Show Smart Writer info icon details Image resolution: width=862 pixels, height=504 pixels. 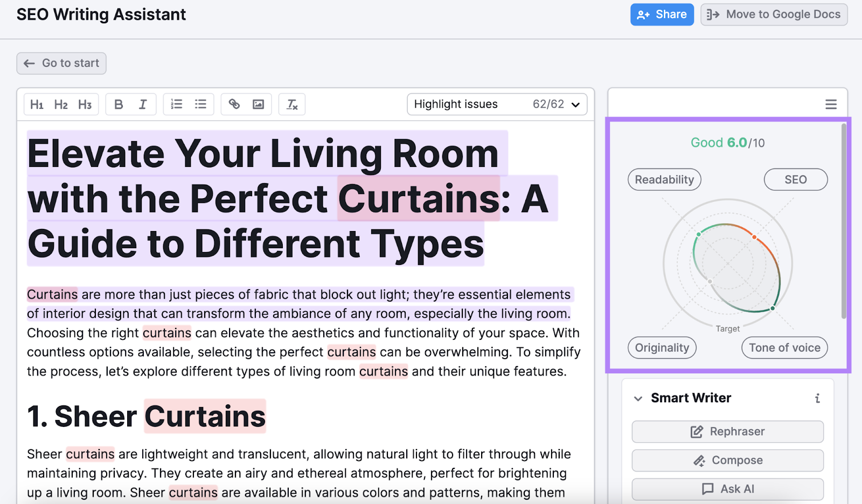pyautogui.click(x=817, y=398)
